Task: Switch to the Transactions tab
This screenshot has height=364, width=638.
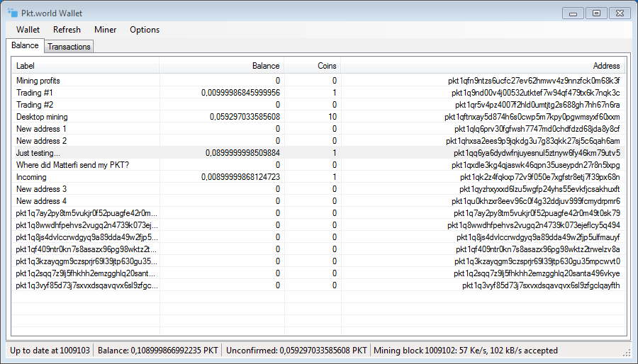Action: [69, 47]
